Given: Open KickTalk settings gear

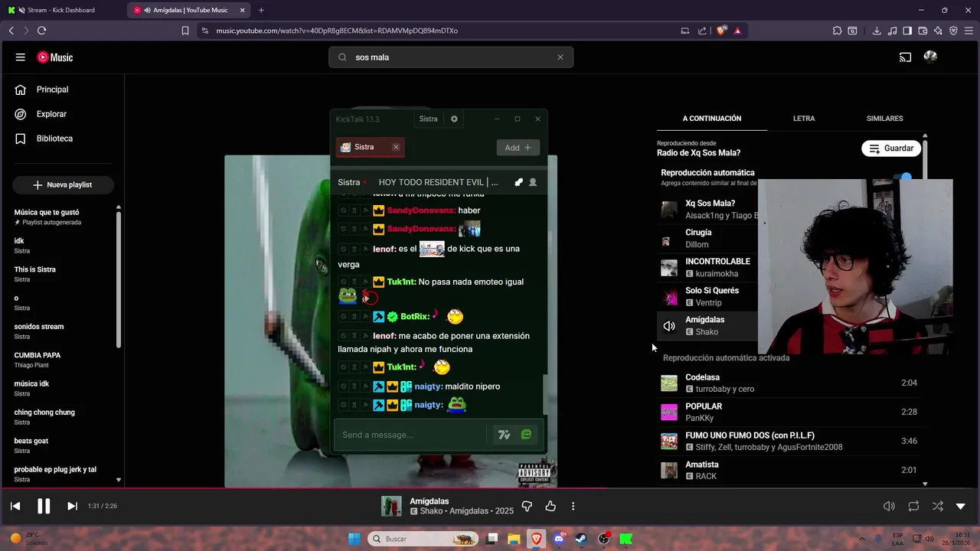Looking at the screenshot, I should tap(454, 119).
